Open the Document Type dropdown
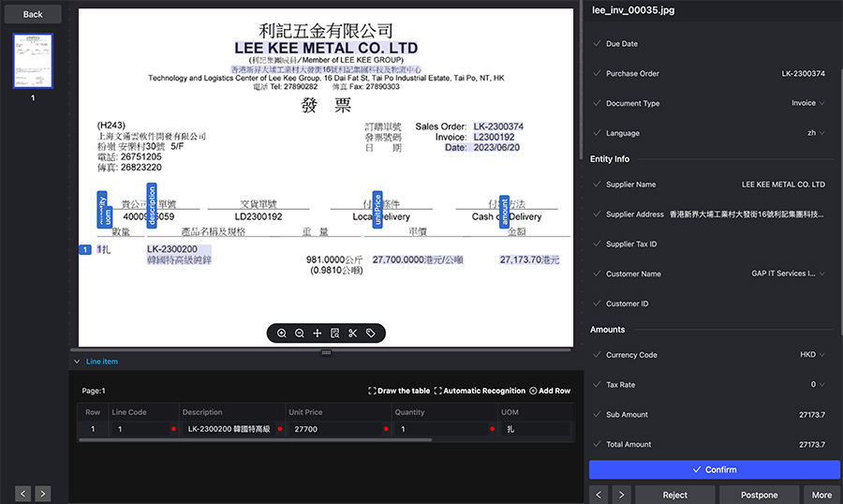Screen dimensions: 843x504 [808, 103]
